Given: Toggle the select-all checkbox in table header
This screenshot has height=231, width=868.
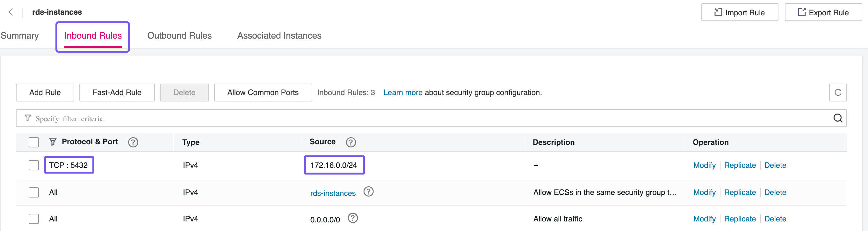Looking at the screenshot, I should (34, 142).
